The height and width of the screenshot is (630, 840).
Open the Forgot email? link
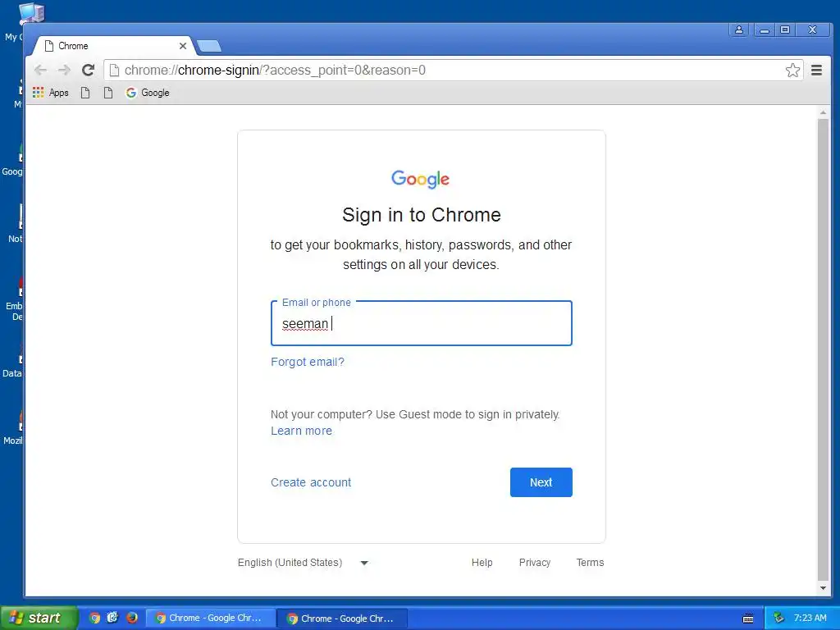[308, 362]
